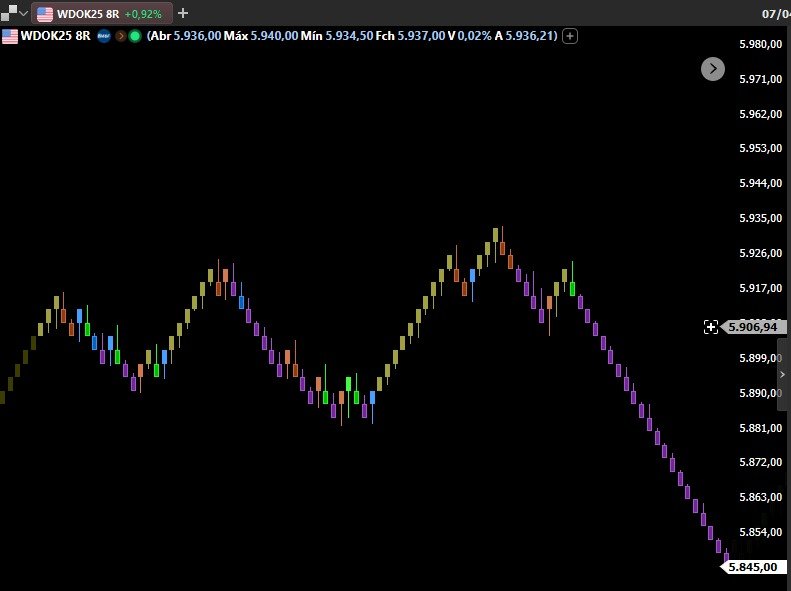
Task: Click the 5.935,00 price axis label
Action: tap(760, 218)
